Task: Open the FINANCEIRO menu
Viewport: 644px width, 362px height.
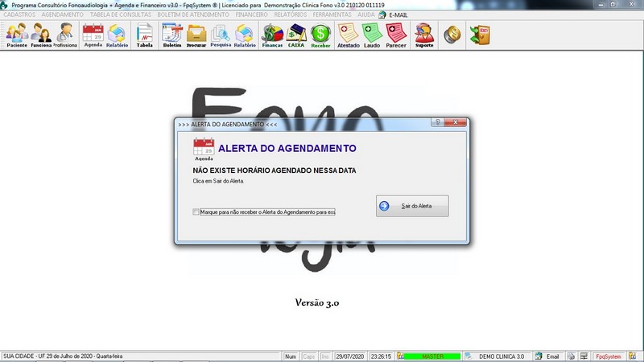Action: [251, 14]
